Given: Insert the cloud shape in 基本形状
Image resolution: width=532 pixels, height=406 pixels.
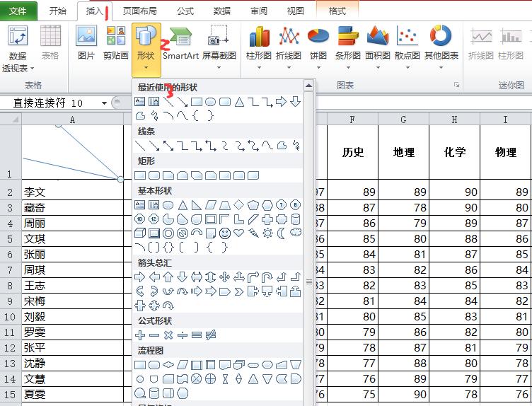Looking at the screenshot, I should (296, 232).
